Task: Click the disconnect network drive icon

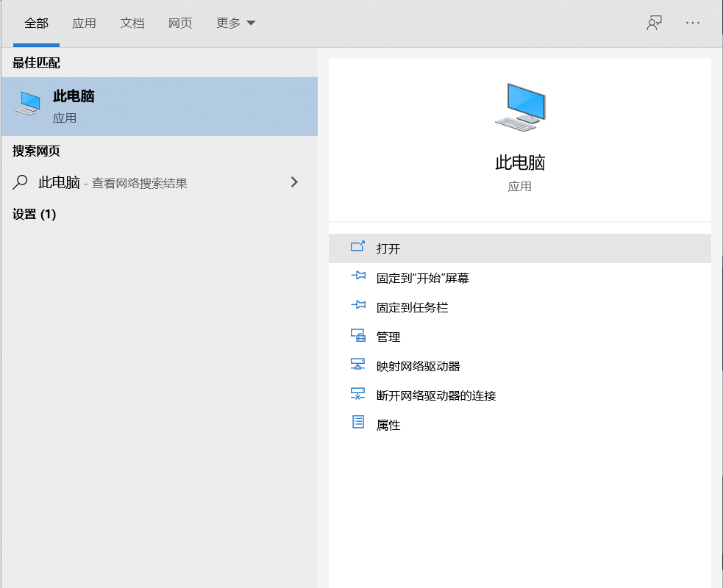Action: (357, 393)
